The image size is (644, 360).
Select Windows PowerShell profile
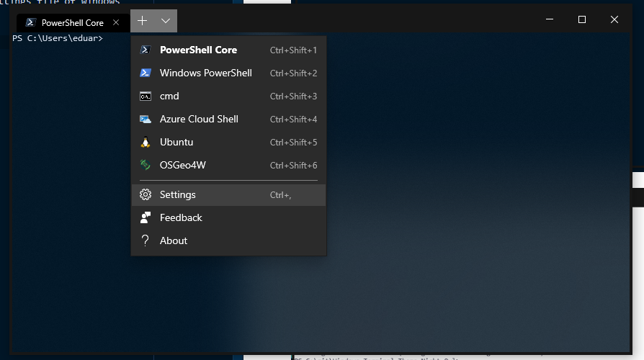[x=228, y=73]
